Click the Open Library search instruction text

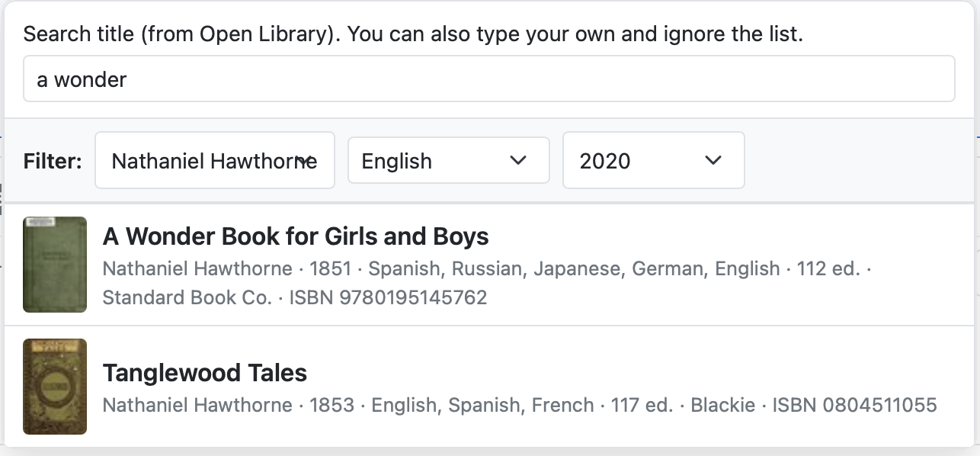413,34
